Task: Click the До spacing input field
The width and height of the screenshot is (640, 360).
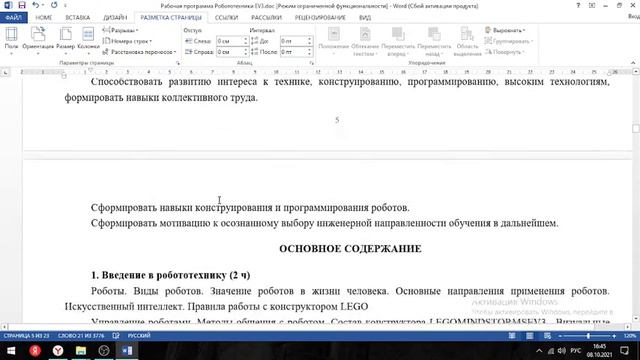Action: (x=293, y=41)
